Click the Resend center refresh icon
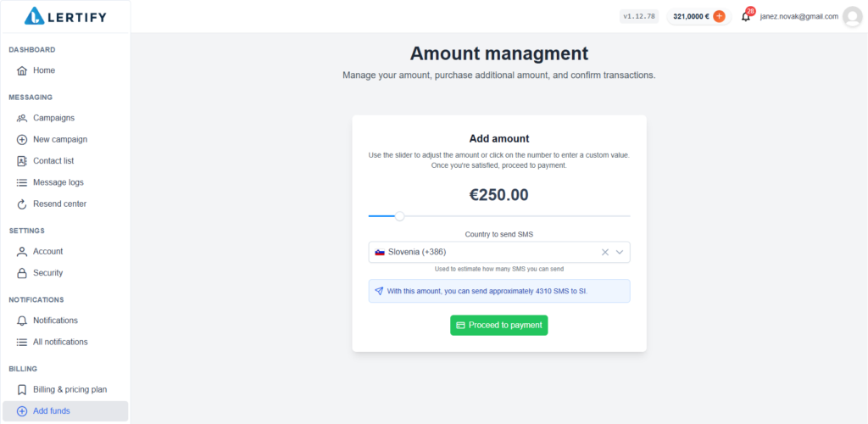868x424 pixels. (x=22, y=204)
